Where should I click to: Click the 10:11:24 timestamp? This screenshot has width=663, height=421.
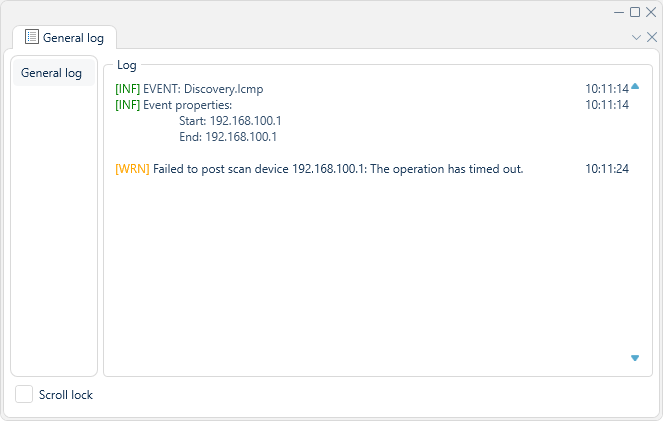pyautogui.click(x=607, y=169)
